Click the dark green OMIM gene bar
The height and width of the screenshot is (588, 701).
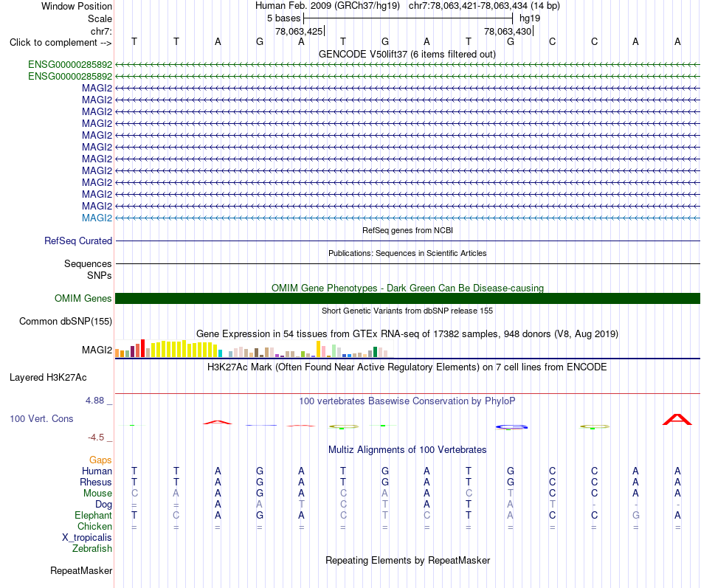click(407, 298)
